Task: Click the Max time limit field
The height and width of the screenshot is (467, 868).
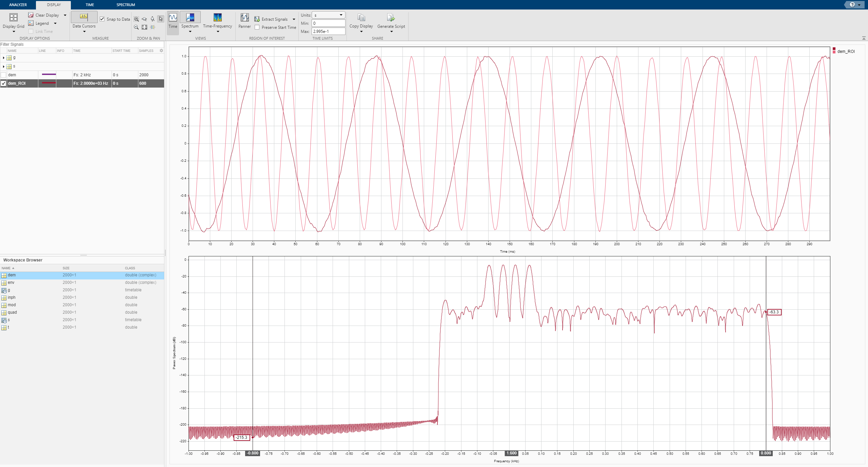Action: pos(328,31)
